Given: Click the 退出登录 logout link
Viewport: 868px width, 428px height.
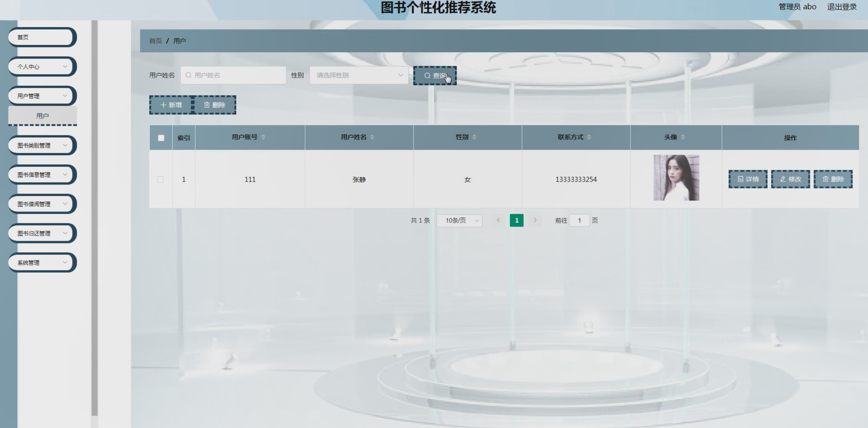Looking at the screenshot, I should coord(841,7).
